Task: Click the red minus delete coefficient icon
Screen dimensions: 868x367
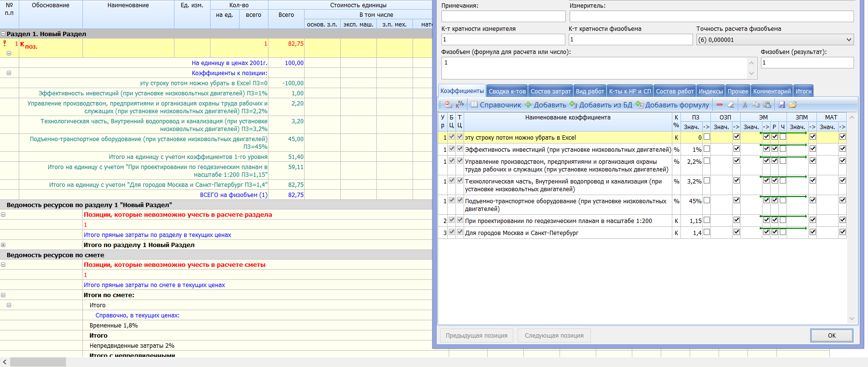Action: pos(720,105)
